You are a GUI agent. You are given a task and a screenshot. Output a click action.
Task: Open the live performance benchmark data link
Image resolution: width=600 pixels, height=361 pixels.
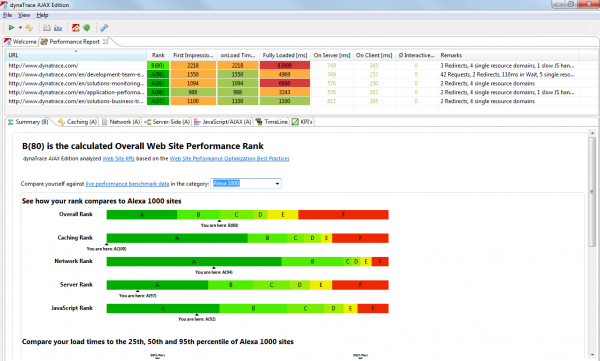pyautogui.click(x=127, y=184)
